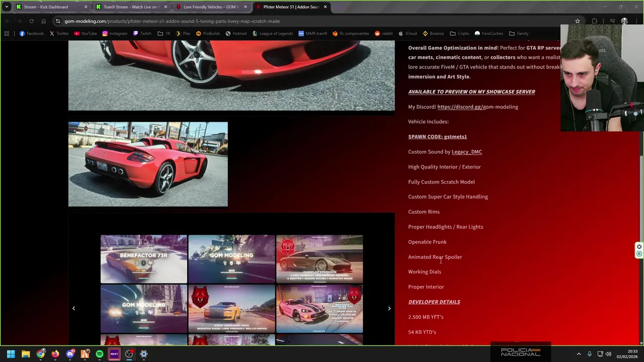Open Firefox from taskbar

(x=55, y=354)
